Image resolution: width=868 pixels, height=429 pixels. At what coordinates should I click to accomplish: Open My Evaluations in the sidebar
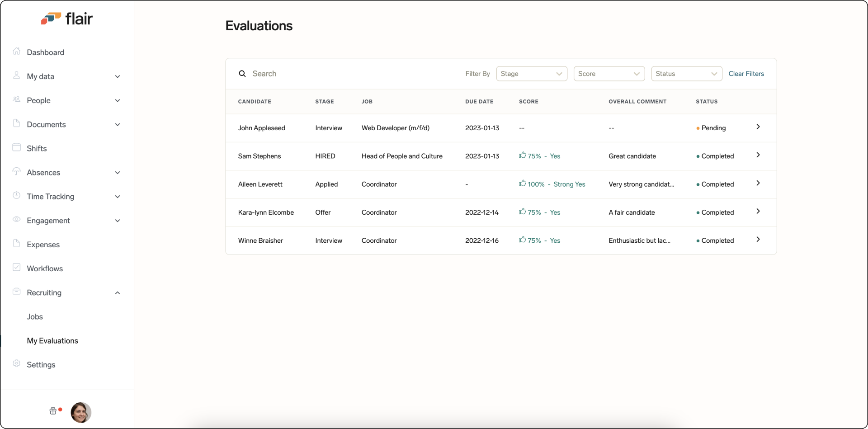tap(52, 341)
